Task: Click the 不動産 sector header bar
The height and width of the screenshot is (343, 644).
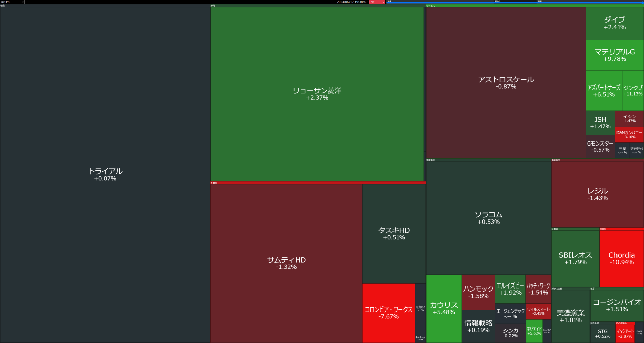Action: 318,183
